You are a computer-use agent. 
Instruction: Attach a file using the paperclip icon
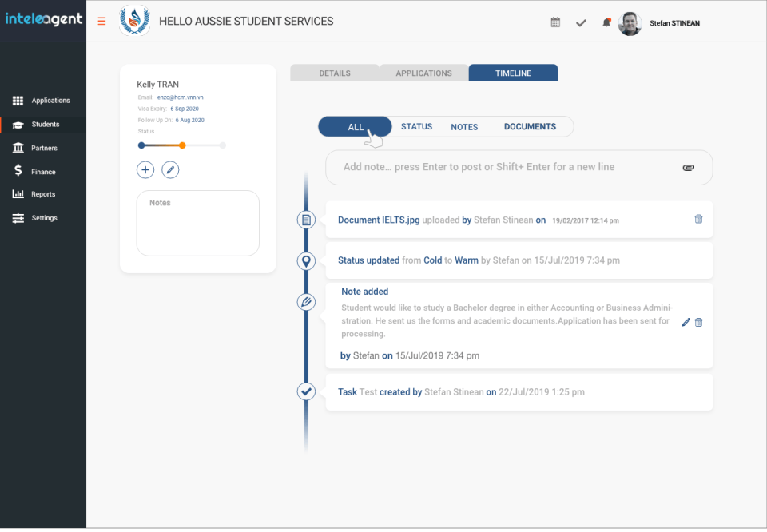(x=688, y=167)
